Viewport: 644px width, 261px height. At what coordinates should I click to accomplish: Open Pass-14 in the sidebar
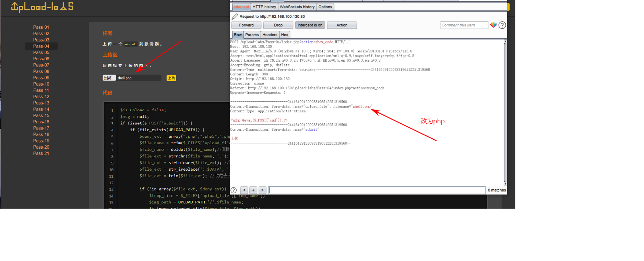41,109
